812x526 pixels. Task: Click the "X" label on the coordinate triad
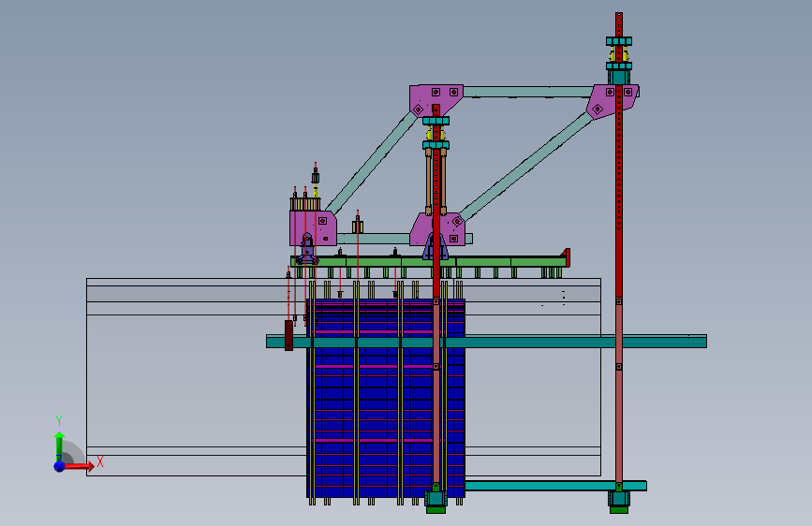tap(100, 461)
